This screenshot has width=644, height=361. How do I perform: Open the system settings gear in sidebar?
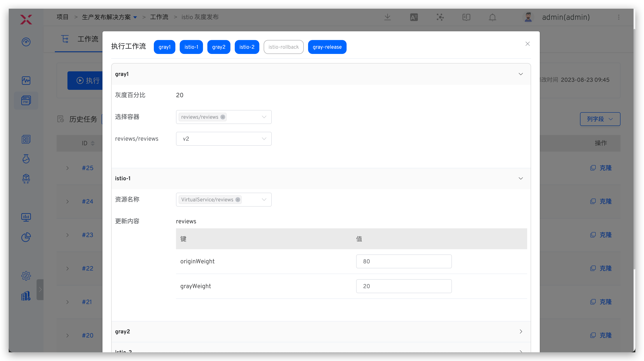[26, 276]
